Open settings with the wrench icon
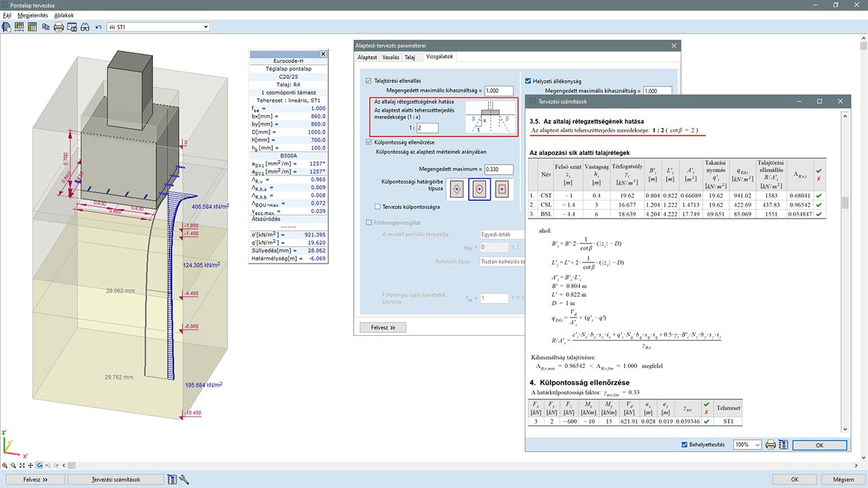Image resolution: width=868 pixels, height=488 pixels. 184,480
